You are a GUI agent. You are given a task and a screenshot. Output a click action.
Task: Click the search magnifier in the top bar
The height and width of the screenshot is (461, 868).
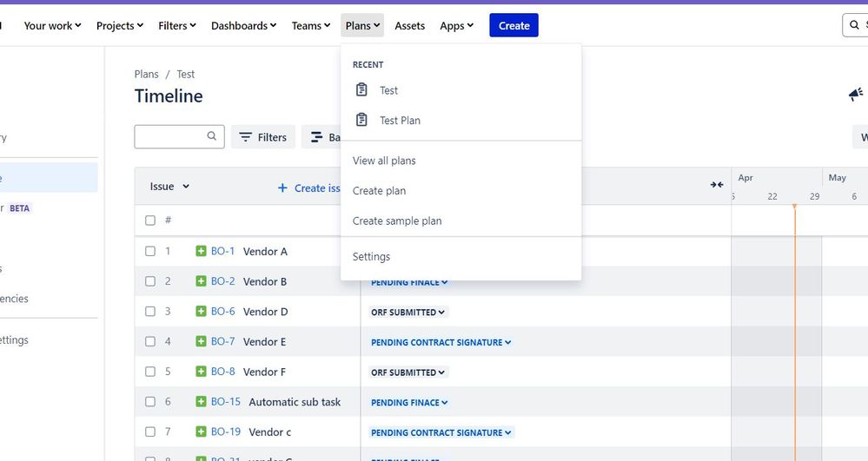click(854, 25)
